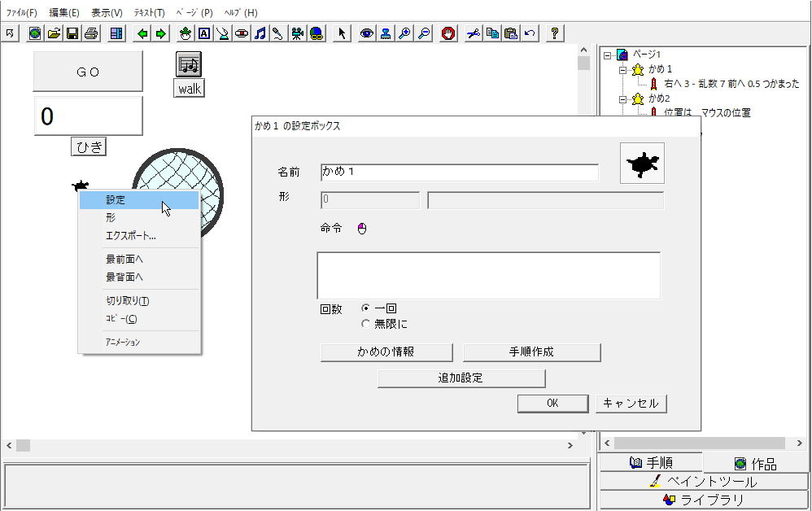Screen dimensions: 812x511
Task: Go to the next page with right green arrow
Action: pyautogui.click(x=161, y=33)
